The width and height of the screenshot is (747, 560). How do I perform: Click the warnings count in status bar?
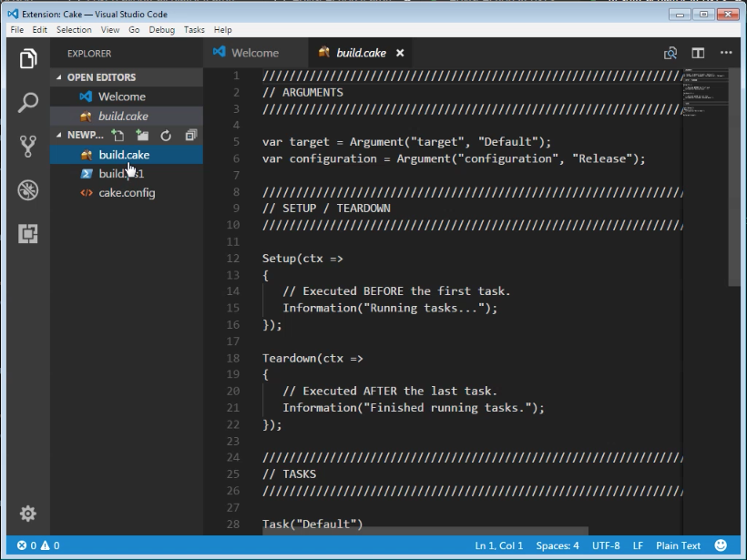point(50,545)
